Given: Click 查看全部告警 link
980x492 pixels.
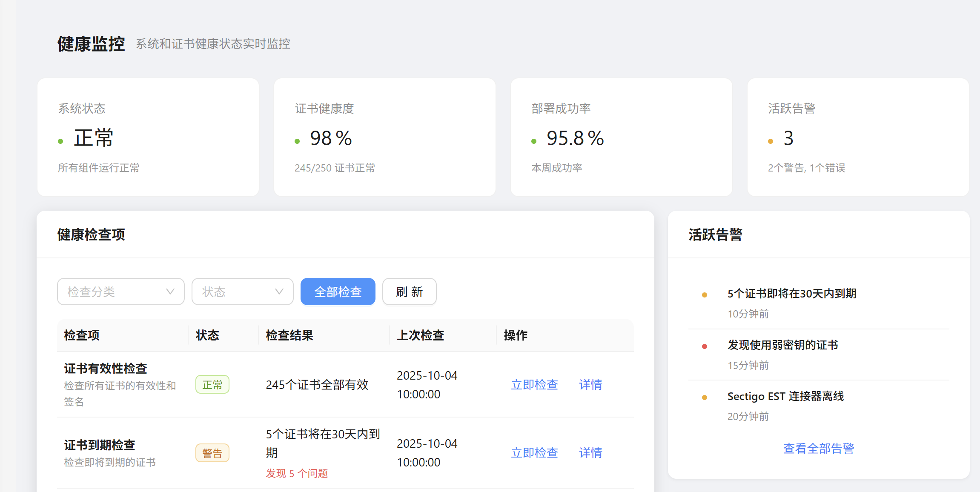Looking at the screenshot, I should [x=818, y=448].
